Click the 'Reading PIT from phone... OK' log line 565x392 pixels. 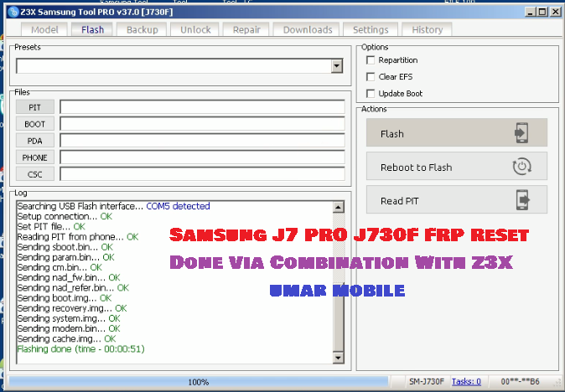[x=78, y=237]
